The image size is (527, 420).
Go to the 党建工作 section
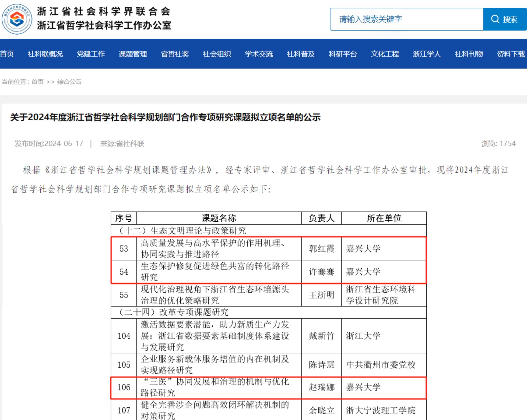tap(91, 54)
